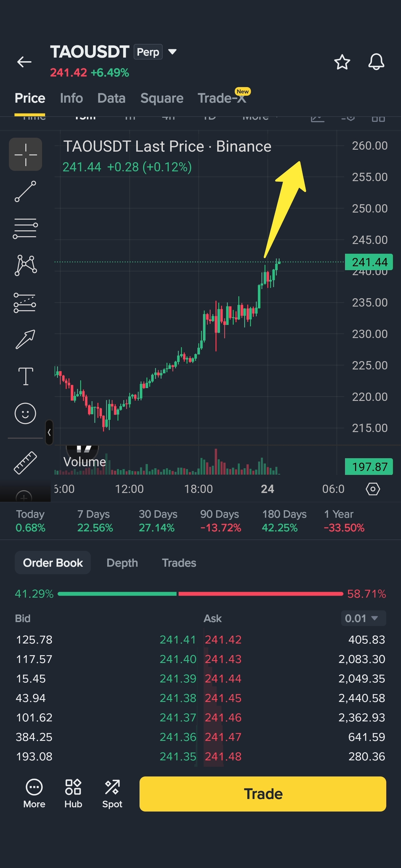Select the ruler measure tool
Image resolution: width=401 pixels, height=868 pixels.
tap(25, 463)
